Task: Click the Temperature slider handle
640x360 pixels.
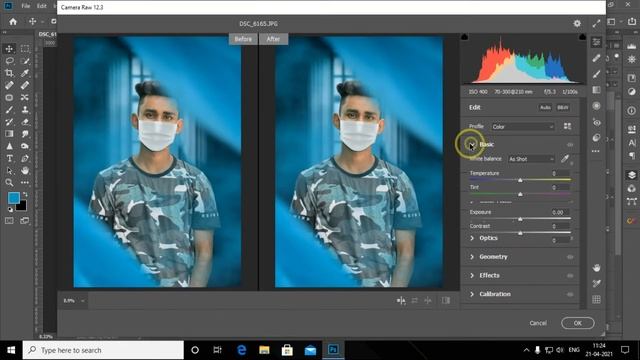Action: [520, 180]
